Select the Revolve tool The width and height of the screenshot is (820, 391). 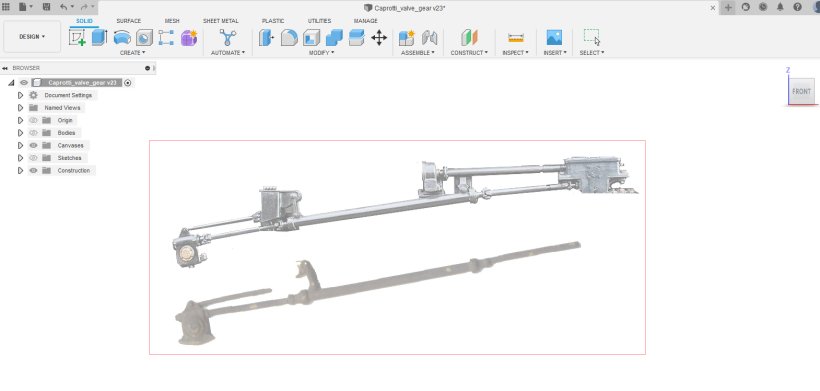click(x=122, y=38)
